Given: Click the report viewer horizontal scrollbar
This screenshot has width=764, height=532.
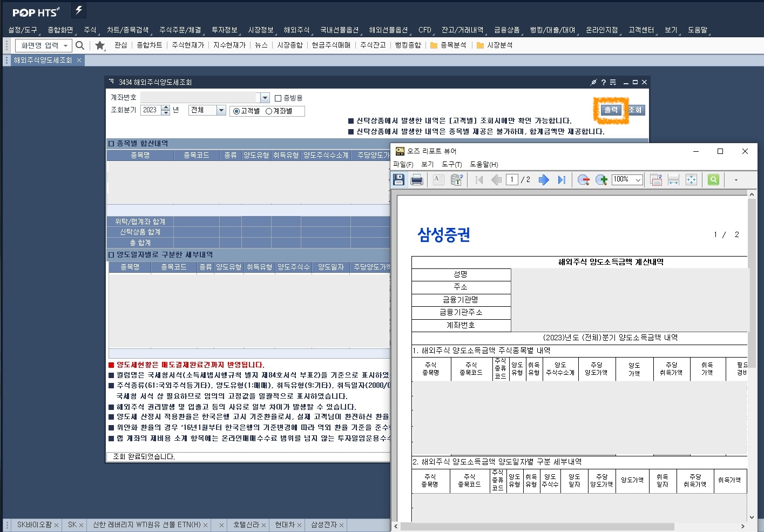Looking at the screenshot, I should tap(537, 527).
